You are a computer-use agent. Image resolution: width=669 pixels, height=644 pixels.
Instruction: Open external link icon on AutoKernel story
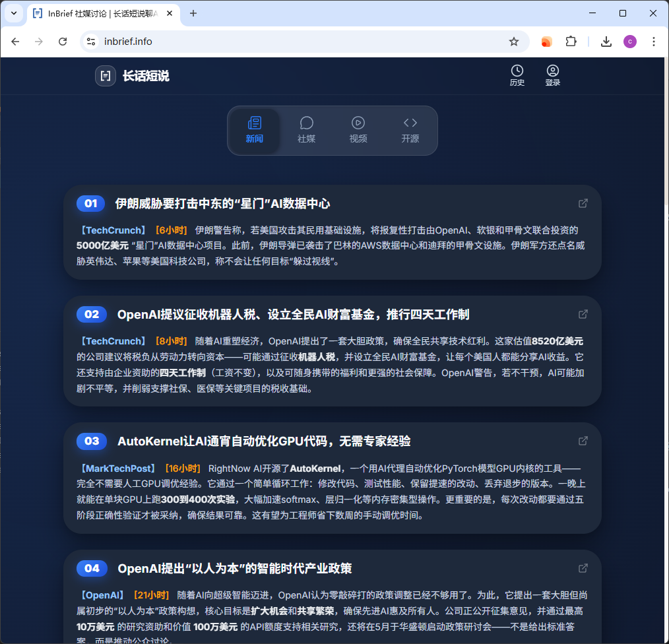pyautogui.click(x=583, y=441)
